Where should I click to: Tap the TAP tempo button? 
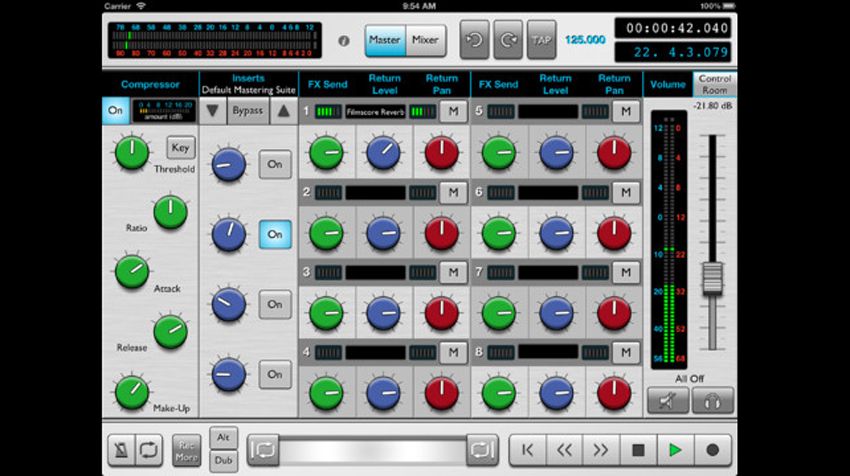pos(542,40)
